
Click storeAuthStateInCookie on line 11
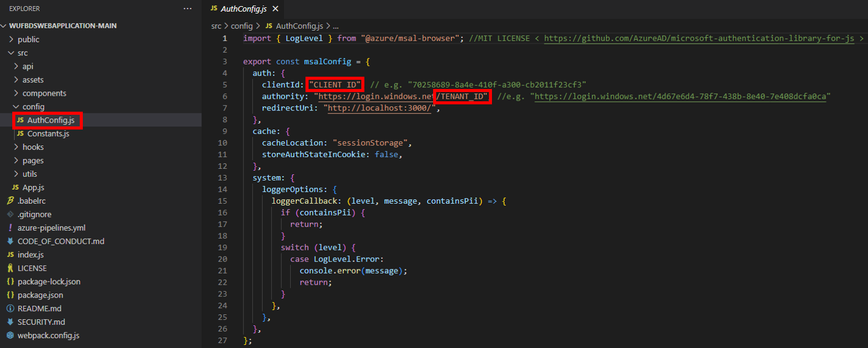[313, 155]
